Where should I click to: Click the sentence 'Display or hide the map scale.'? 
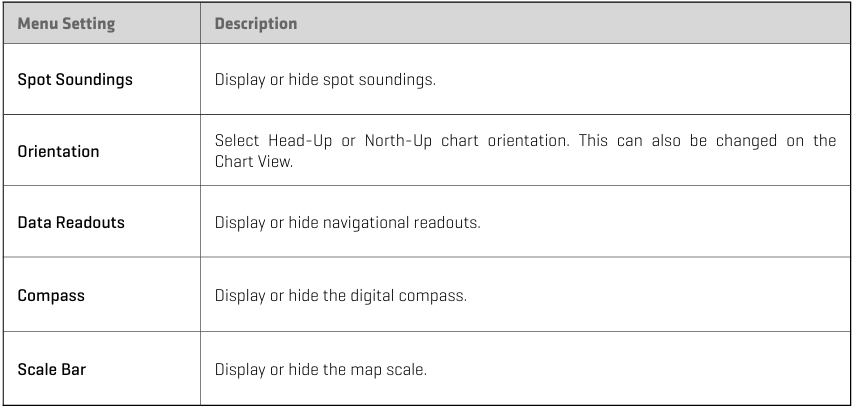[x=321, y=370]
